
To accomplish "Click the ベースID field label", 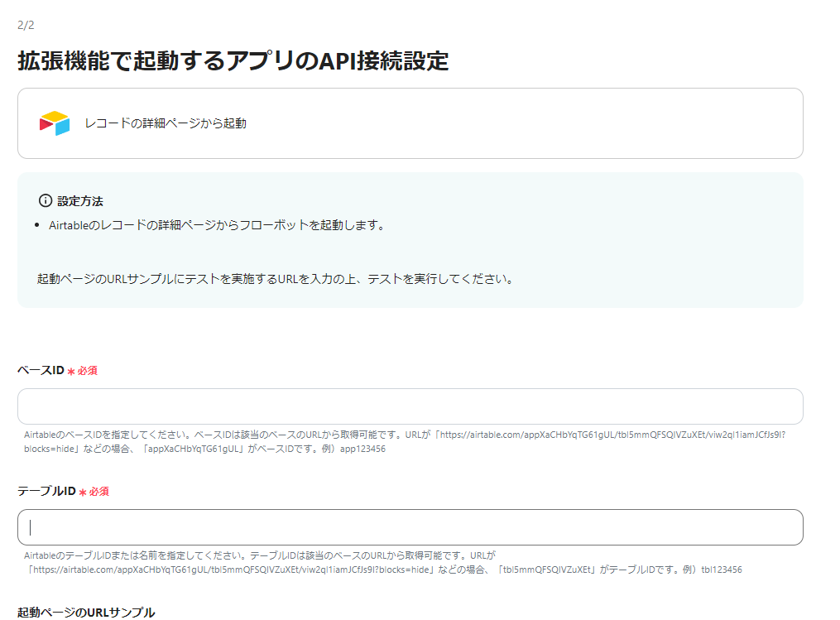I will pyautogui.click(x=41, y=370).
